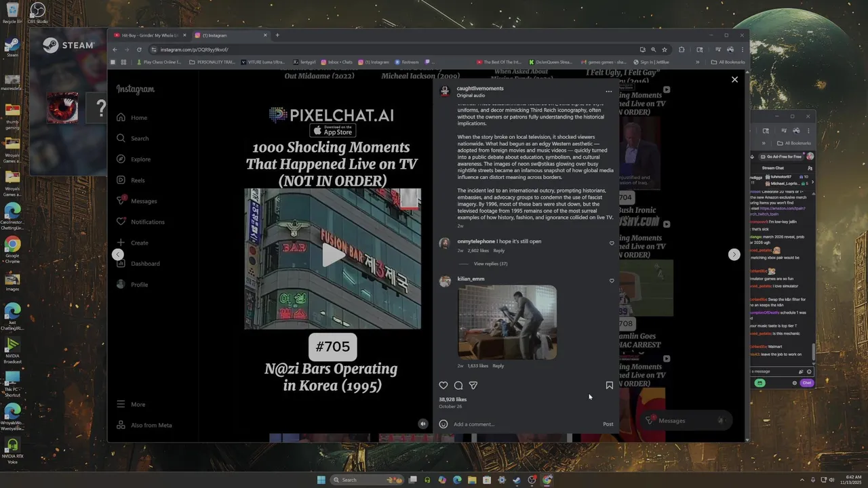The image size is (868, 488).
Task: Open the All Bookmarks folder
Action: click(x=728, y=62)
